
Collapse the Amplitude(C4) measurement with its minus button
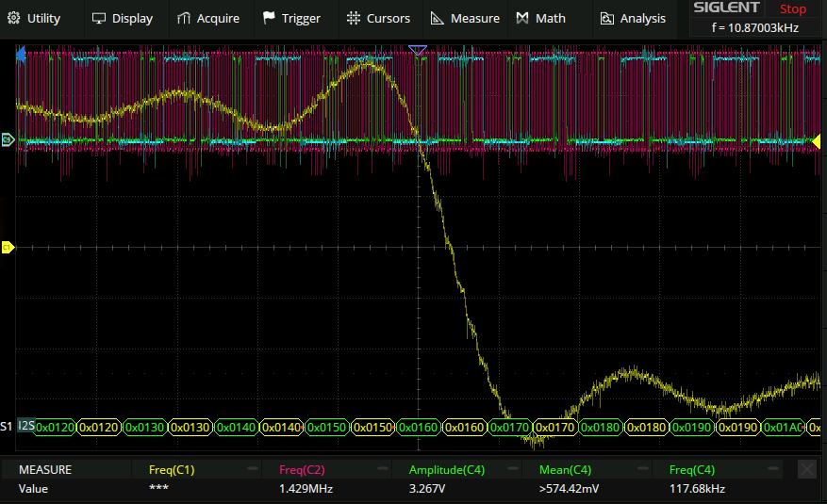pos(513,469)
